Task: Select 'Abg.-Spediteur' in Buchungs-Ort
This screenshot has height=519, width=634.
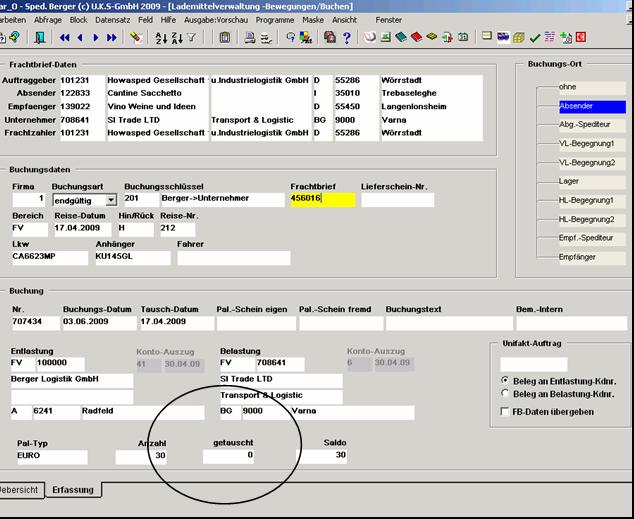Action: point(592,125)
